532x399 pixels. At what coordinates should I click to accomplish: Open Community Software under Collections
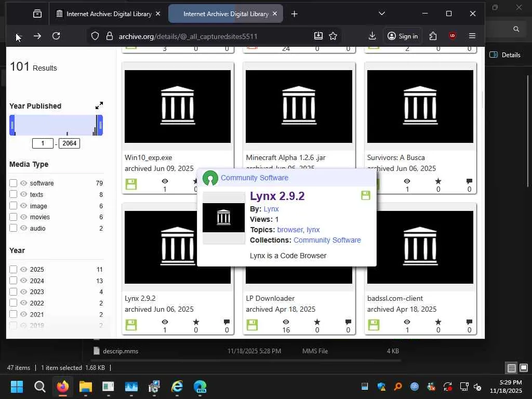(327, 240)
